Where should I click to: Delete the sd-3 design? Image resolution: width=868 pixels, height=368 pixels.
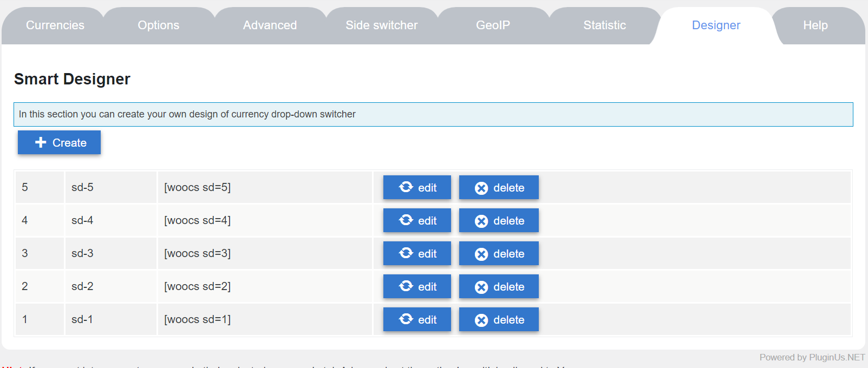click(x=499, y=253)
